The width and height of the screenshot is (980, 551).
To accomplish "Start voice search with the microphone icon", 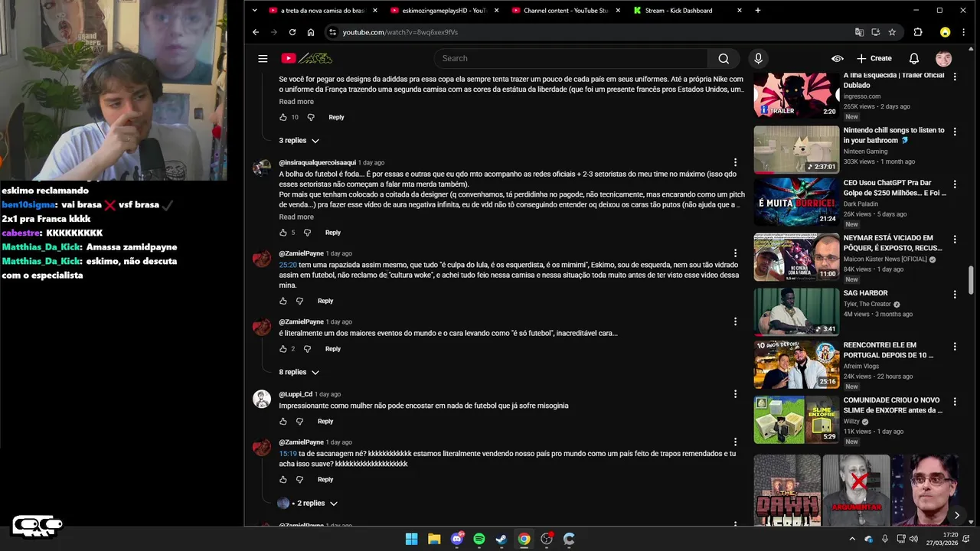I will point(758,58).
